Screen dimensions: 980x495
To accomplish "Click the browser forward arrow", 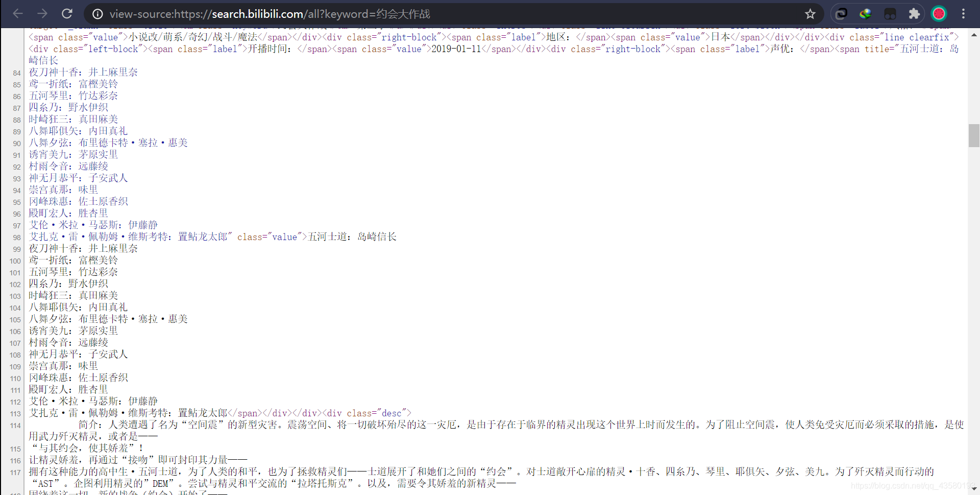I will (x=42, y=14).
